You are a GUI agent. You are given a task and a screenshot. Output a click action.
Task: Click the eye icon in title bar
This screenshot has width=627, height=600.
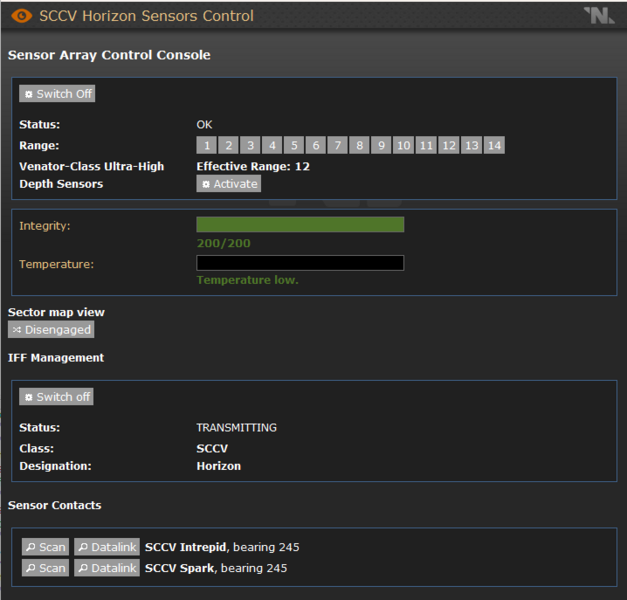click(20, 16)
